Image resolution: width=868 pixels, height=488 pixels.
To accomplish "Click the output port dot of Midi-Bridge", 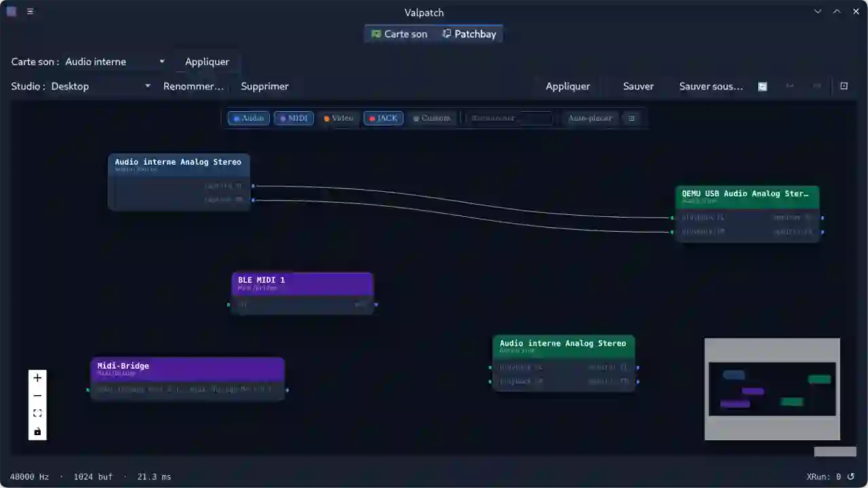I will [x=287, y=390].
